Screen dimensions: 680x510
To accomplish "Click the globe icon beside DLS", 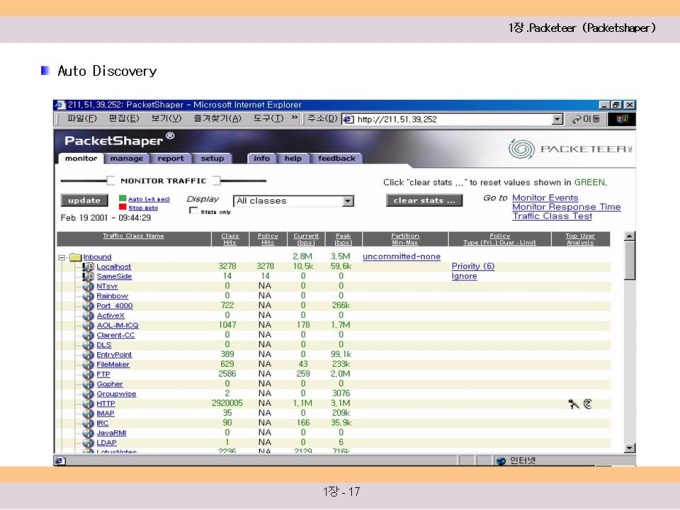I will click(88, 345).
